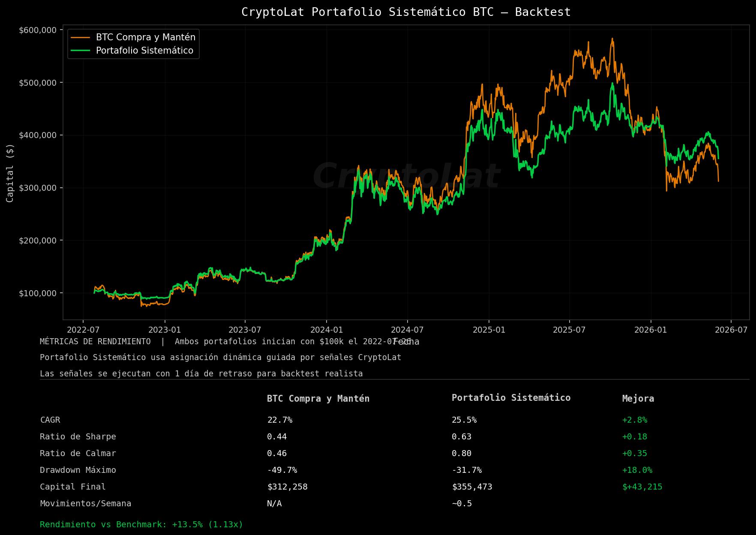This screenshot has width=756, height=535.
Task: Click the "2022-07" date tick label
Action: tap(83, 330)
